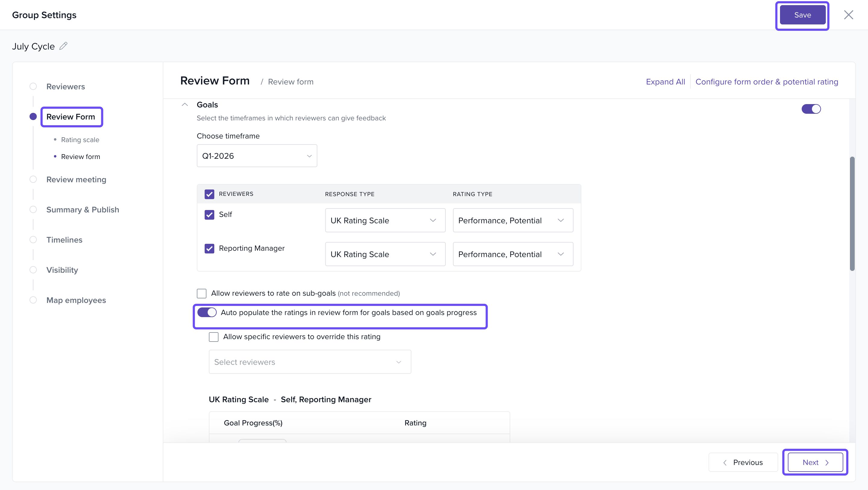Viewport: 868px width, 490px height.
Task: Uncheck the Reporting Manager reviewer checkbox
Action: pyautogui.click(x=209, y=249)
